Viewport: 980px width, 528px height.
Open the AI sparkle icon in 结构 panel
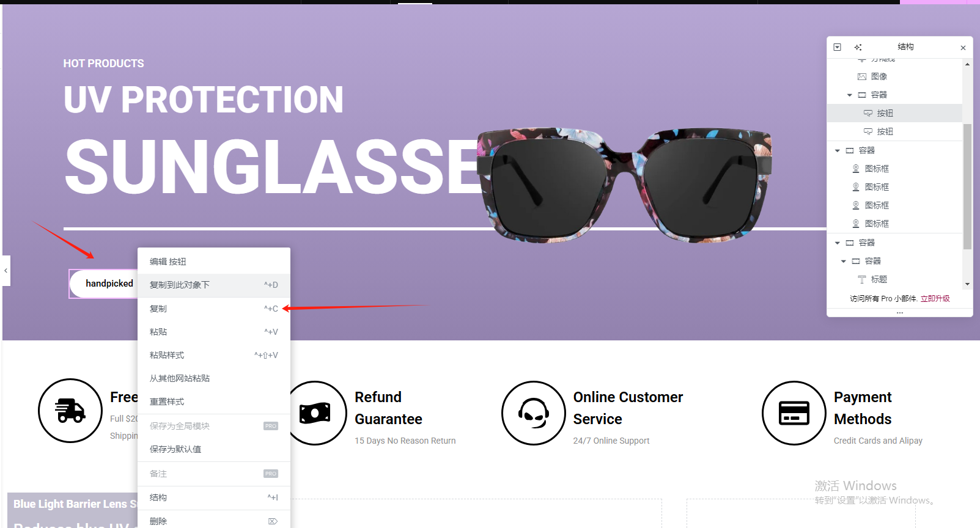pyautogui.click(x=858, y=47)
